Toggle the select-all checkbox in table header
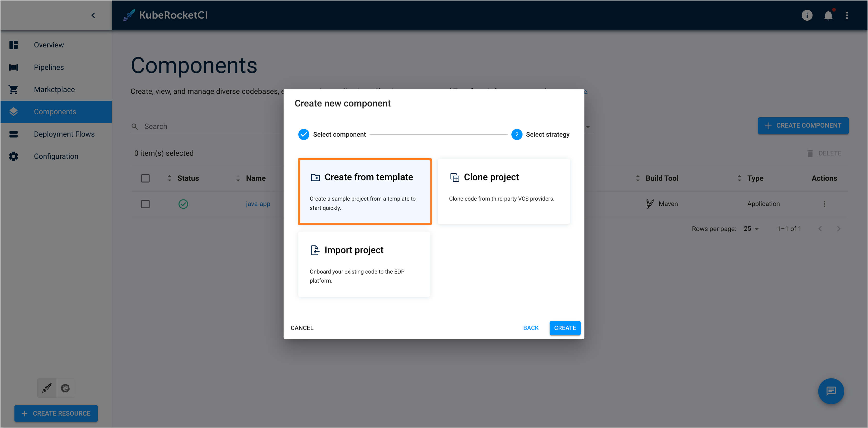This screenshot has height=428, width=868. click(145, 178)
